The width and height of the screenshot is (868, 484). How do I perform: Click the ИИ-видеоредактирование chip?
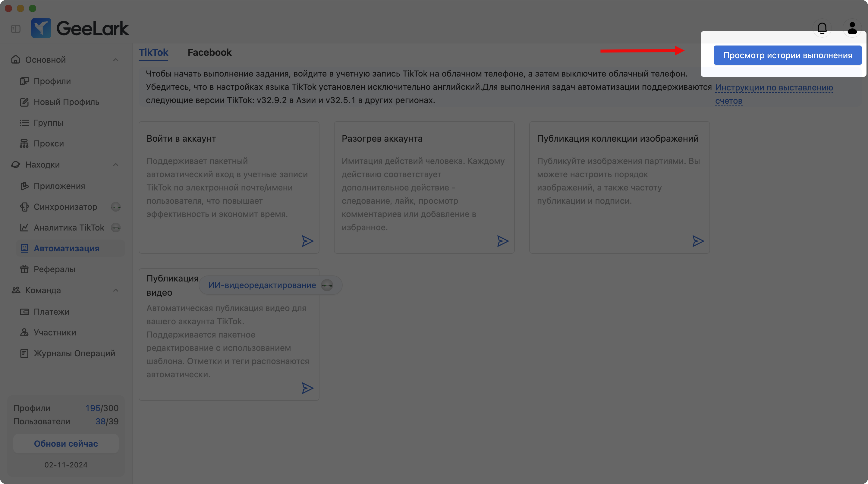point(271,285)
